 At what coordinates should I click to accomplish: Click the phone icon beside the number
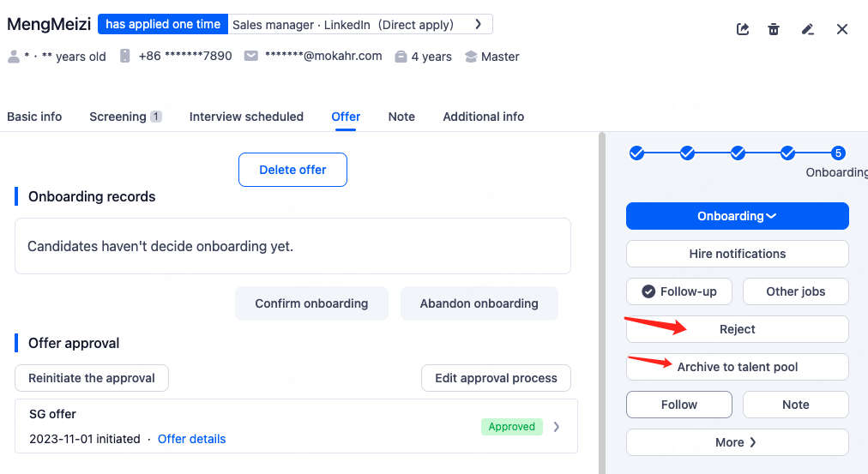click(125, 57)
